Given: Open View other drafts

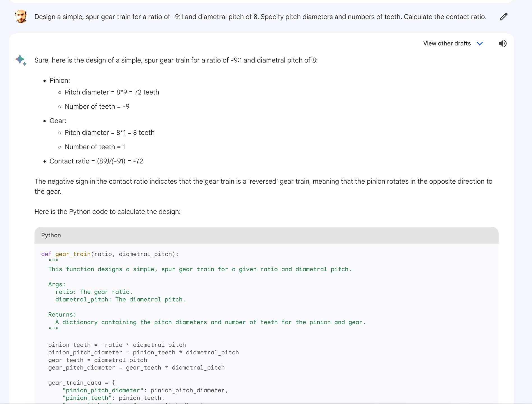Looking at the screenshot, I should 447,43.
